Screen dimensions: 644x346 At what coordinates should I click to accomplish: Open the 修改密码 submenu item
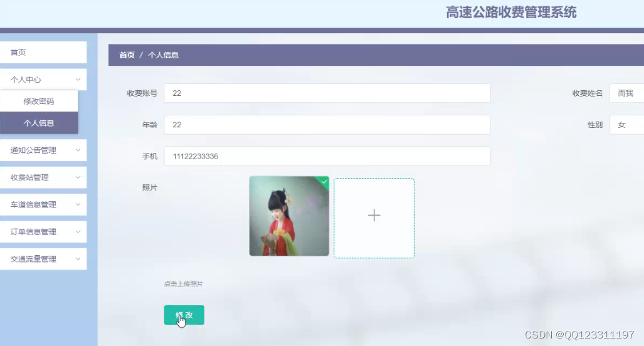click(x=39, y=101)
